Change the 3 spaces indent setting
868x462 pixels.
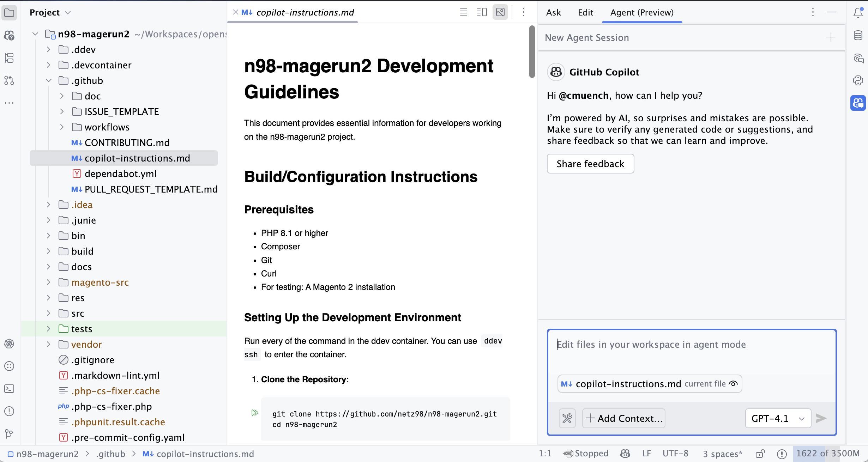pyautogui.click(x=723, y=454)
